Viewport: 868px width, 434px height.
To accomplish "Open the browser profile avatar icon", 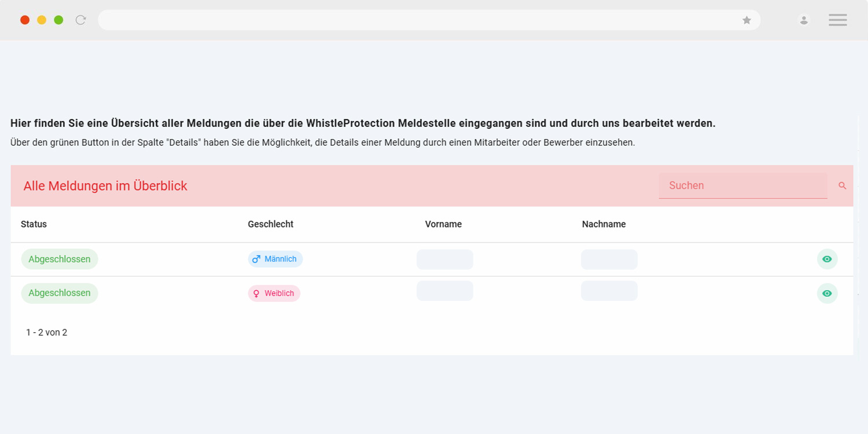I will [x=804, y=20].
